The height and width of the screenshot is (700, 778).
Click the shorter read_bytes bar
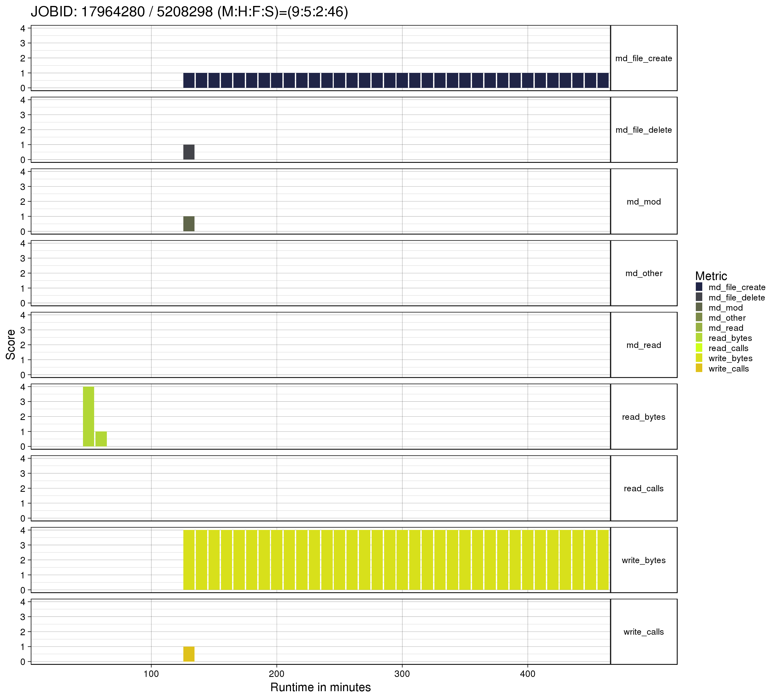(x=101, y=439)
